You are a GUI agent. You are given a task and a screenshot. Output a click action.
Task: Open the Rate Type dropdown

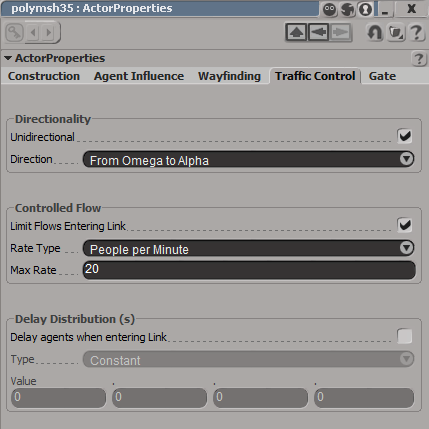pyautogui.click(x=248, y=248)
